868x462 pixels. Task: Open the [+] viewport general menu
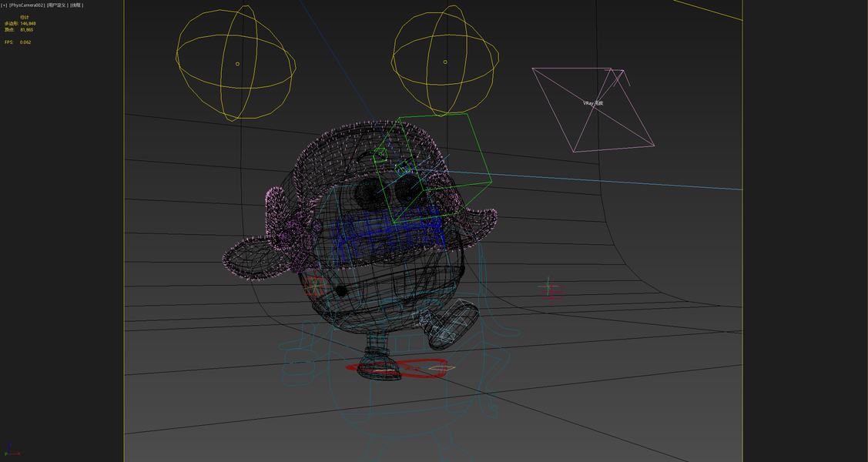pyautogui.click(x=4, y=5)
